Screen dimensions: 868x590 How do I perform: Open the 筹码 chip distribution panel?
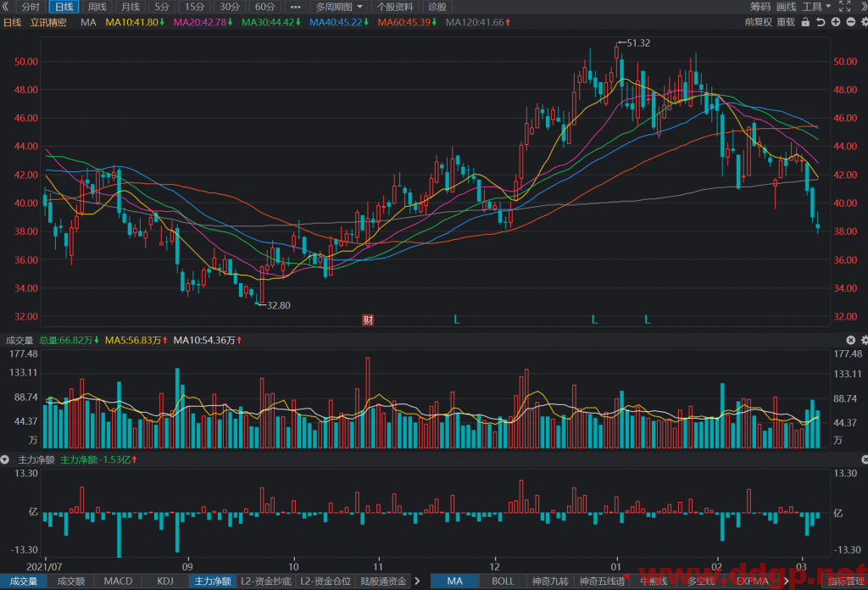pyautogui.click(x=760, y=7)
